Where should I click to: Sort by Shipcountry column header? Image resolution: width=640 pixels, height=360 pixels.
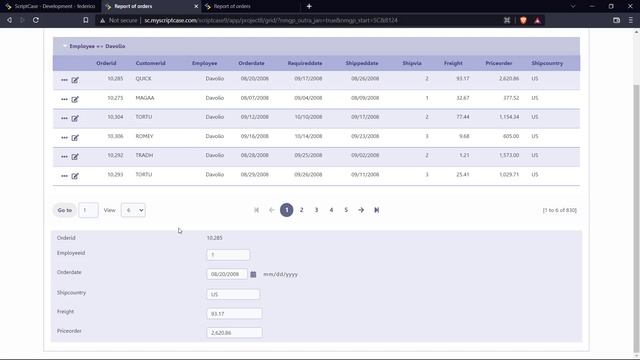point(547,63)
